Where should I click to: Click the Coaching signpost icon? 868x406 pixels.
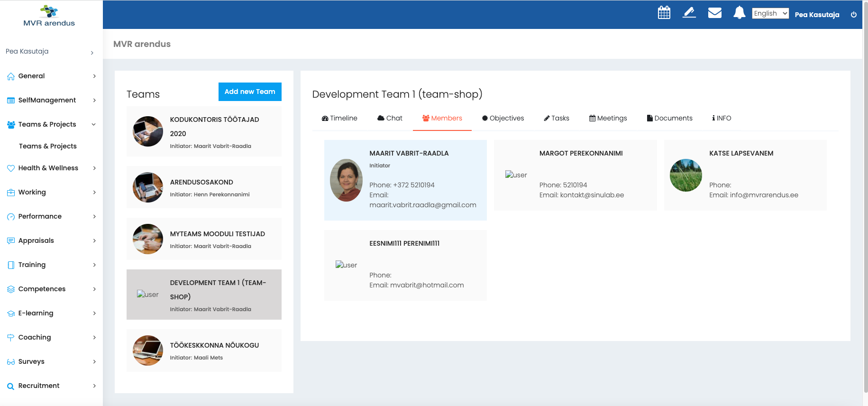tap(11, 338)
